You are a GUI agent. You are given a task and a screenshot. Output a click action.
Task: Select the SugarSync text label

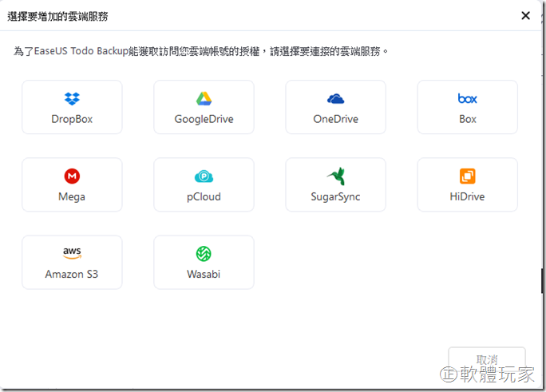335,196
